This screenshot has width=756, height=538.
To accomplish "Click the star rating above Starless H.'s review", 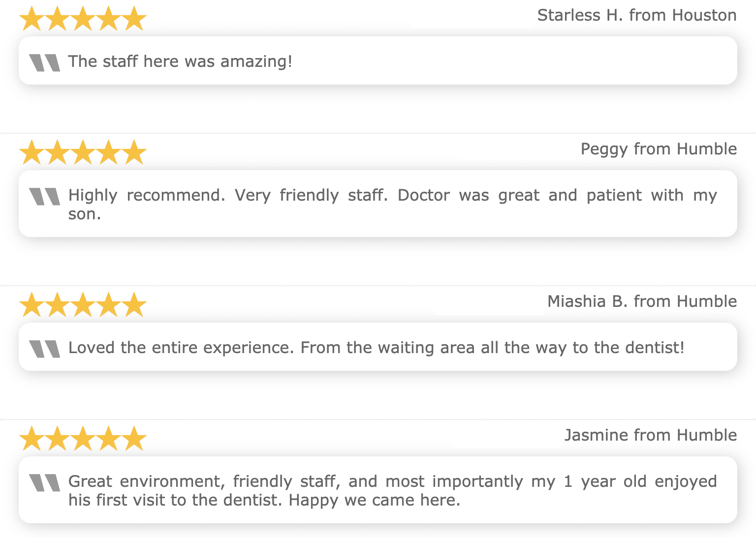I will (83, 19).
